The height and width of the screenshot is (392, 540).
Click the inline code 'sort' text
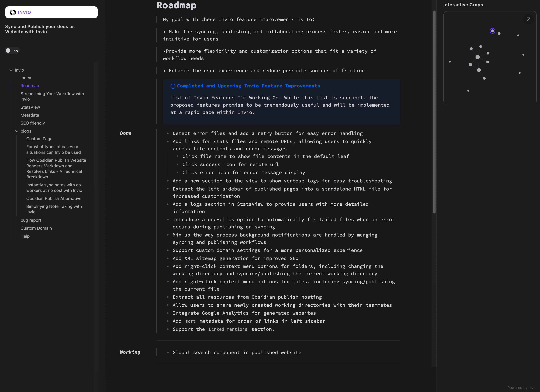[x=191, y=321]
